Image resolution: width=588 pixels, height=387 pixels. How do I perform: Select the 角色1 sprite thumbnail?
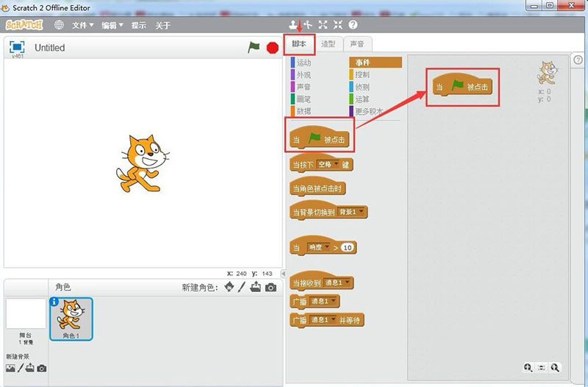71,319
